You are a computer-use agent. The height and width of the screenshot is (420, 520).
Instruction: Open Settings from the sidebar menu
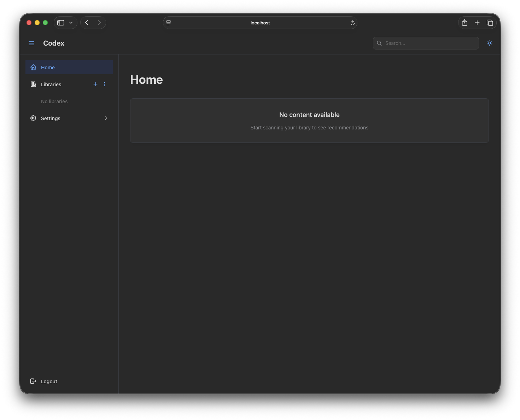50,118
